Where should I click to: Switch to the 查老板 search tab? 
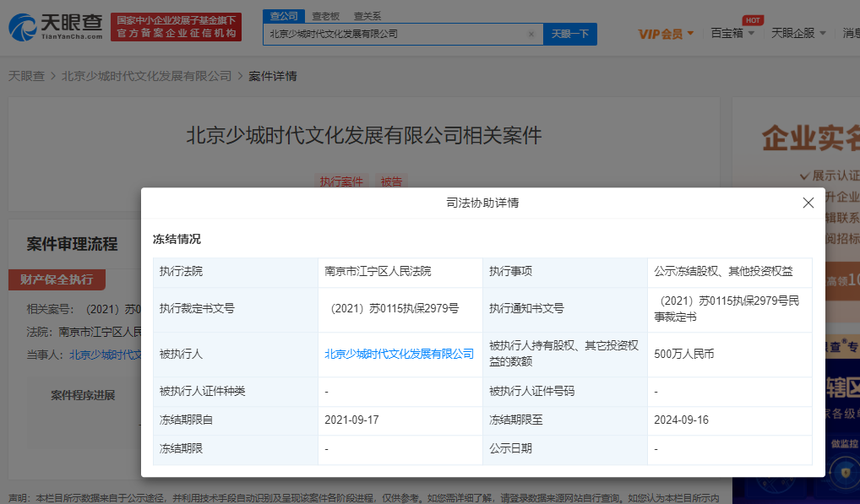click(x=325, y=16)
